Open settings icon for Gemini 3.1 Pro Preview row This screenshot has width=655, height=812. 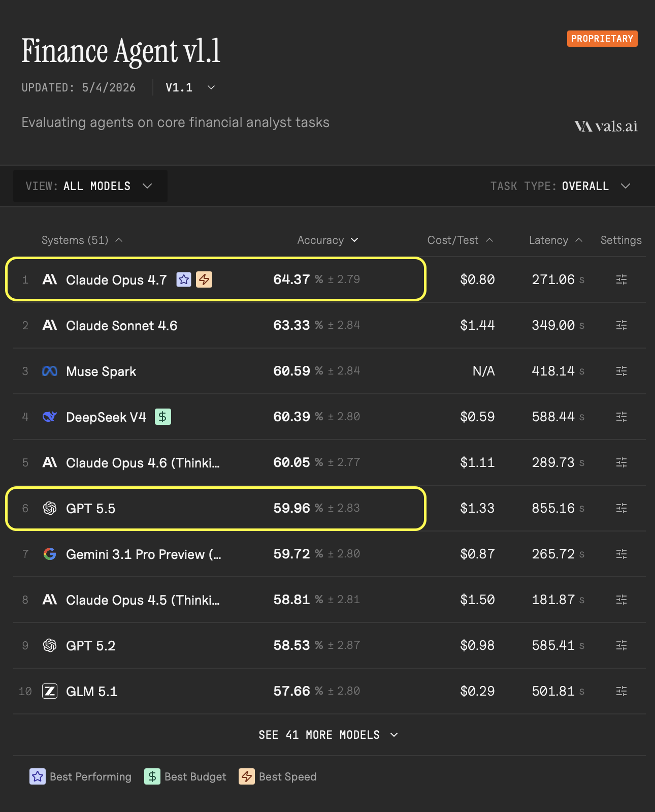(x=621, y=554)
